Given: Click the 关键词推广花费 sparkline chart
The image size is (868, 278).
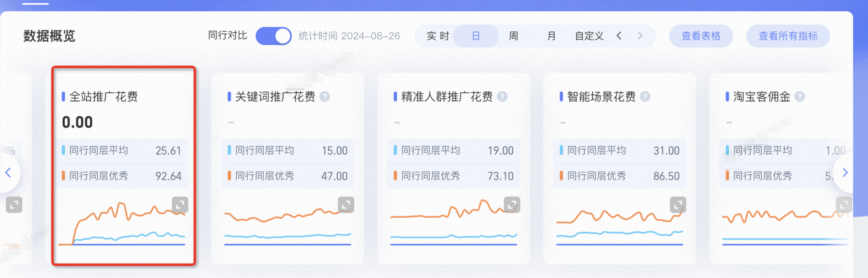Looking at the screenshot, I should pos(287,227).
